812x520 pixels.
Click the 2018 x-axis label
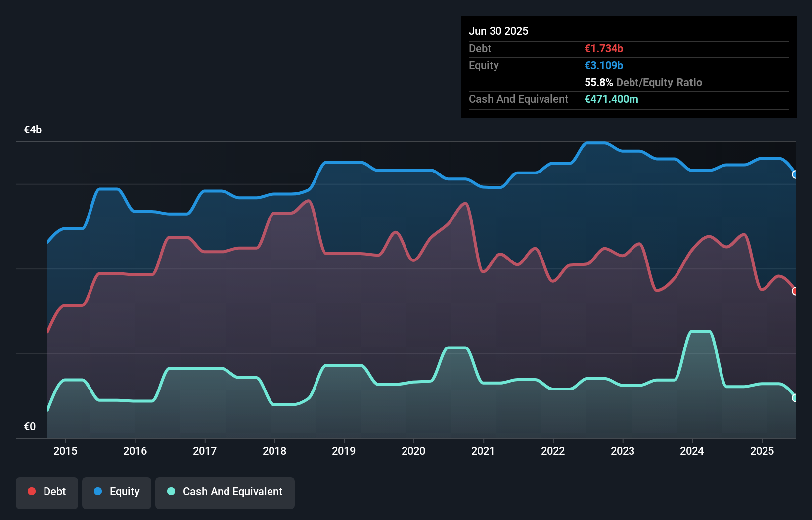pyautogui.click(x=274, y=451)
